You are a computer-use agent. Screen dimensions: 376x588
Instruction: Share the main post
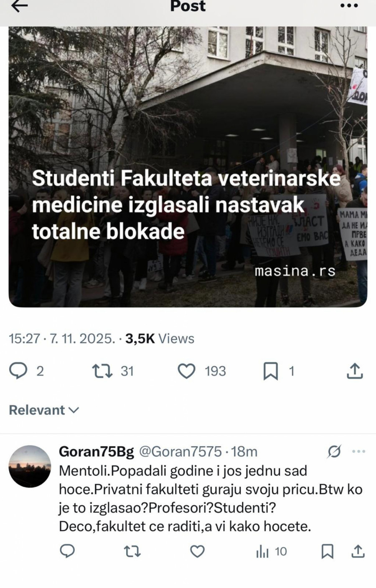coord(355,371)
